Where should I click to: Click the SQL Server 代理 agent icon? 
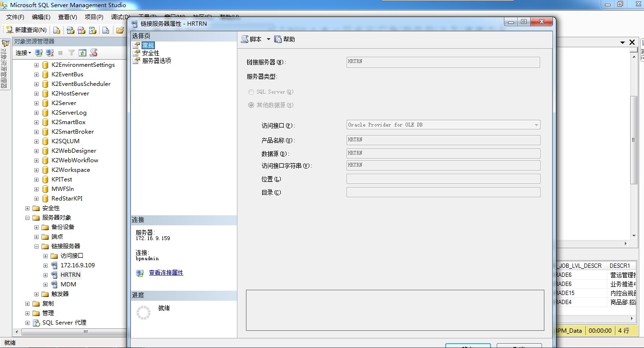point(36,323)
